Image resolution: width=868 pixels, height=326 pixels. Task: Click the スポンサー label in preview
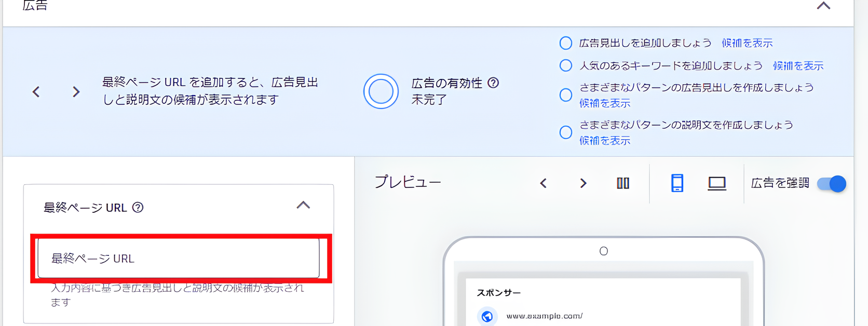[x=498, y=293]
